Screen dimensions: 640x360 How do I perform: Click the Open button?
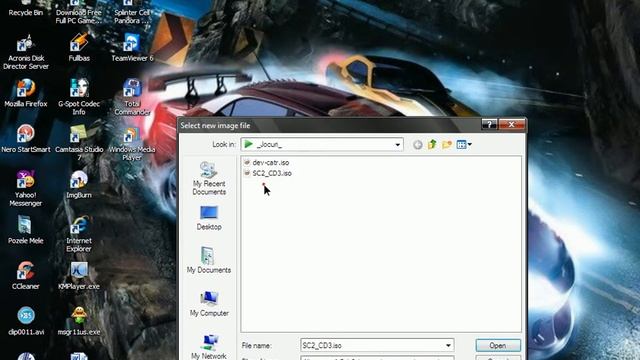coord(498,346)
